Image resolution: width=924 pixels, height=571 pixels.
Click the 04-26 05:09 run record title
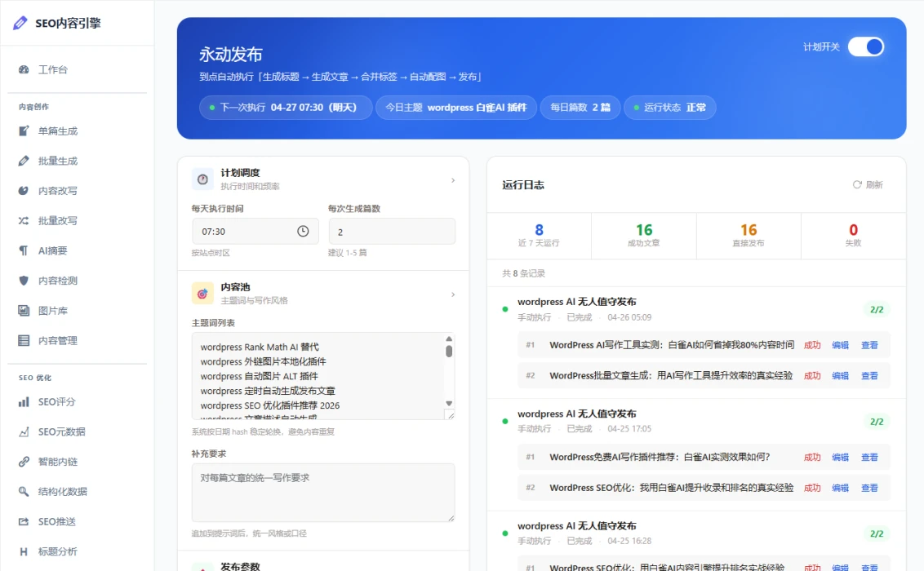[x=577, y=302]
